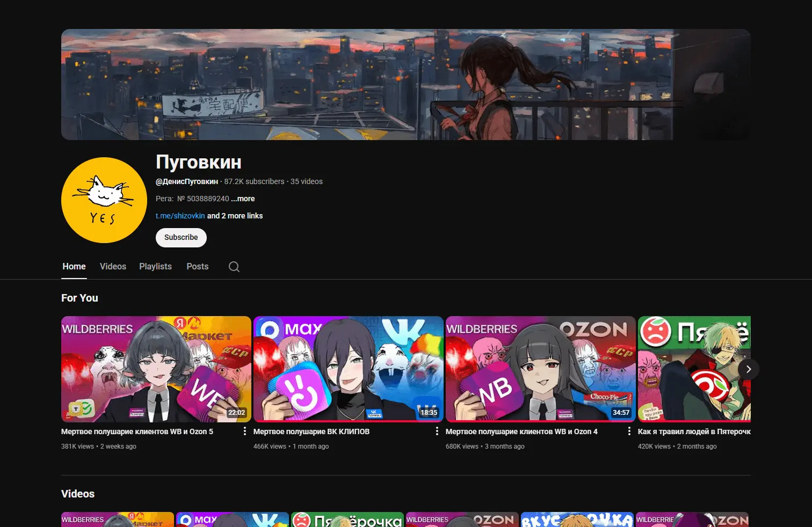Expand the channel description via ...more
Image resolution: width=812 pixels, height=527 pixels.
242,199
